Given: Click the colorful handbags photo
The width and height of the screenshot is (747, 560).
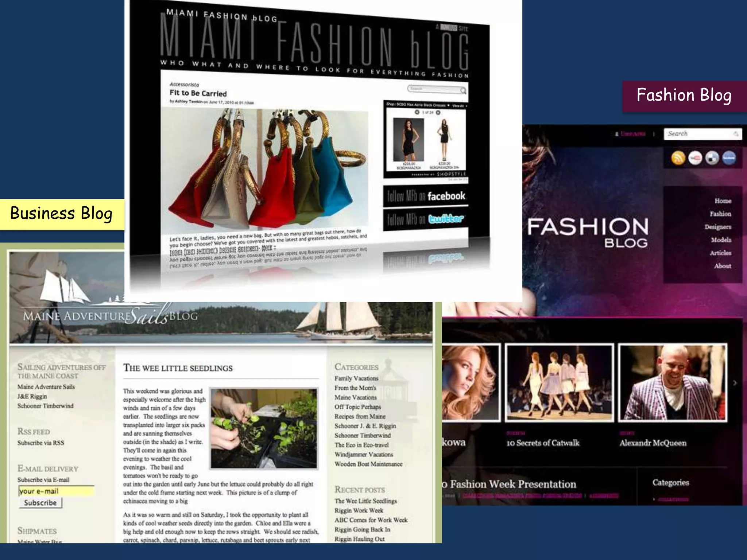Looking at the screenshot, I should 264,170.
